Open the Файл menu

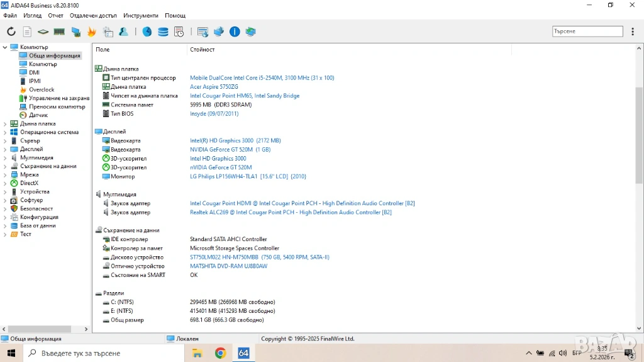(10, 15)
